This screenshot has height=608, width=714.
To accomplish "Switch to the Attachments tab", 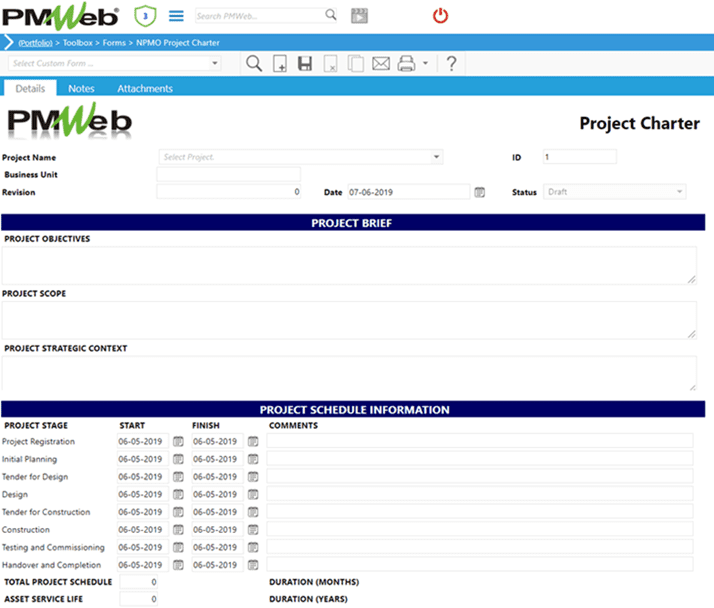I will [x=145, y=88].
